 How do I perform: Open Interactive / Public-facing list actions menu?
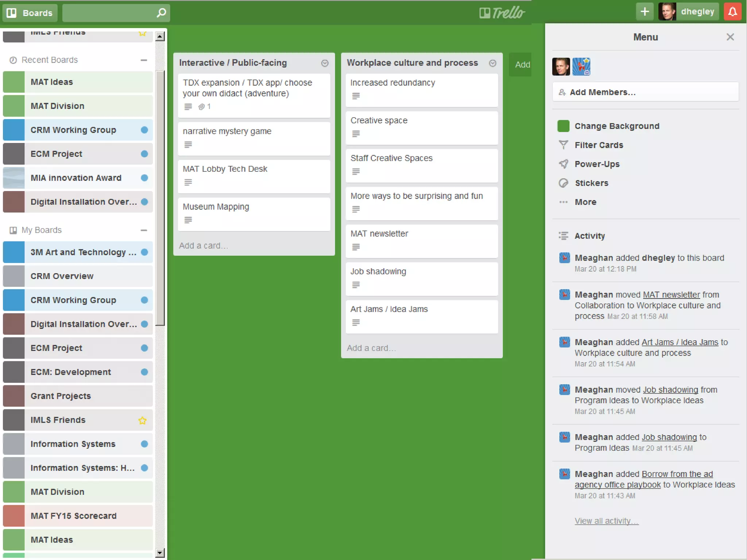point(325,63)
